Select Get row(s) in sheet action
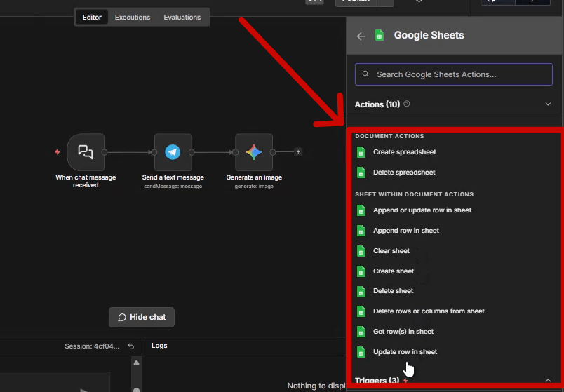The height and width of the screenshot is (392, 564). [x=403, y=332]
